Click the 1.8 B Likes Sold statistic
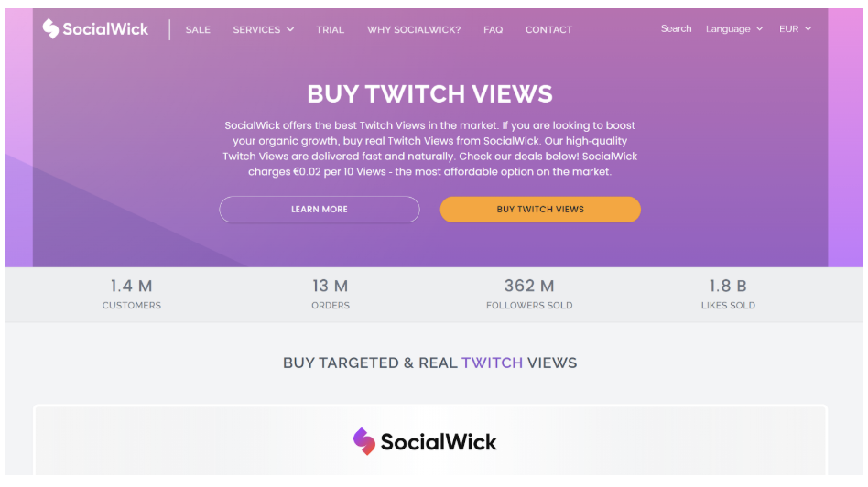Image resolution: width=868 pixels, height=487 pixels. tap(728, 294)
